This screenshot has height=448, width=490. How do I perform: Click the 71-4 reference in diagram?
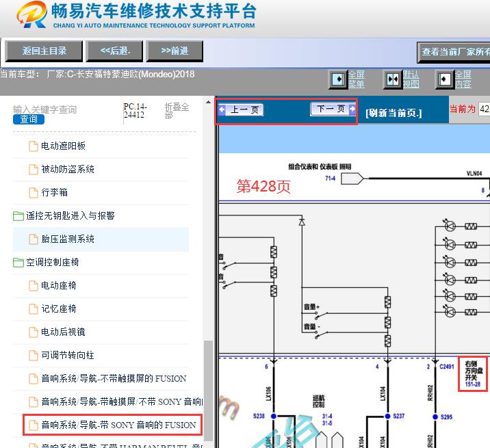pos(330,179)
